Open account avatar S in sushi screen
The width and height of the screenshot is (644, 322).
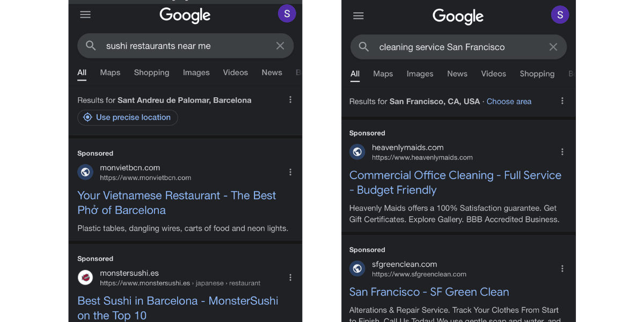point(287,13)
